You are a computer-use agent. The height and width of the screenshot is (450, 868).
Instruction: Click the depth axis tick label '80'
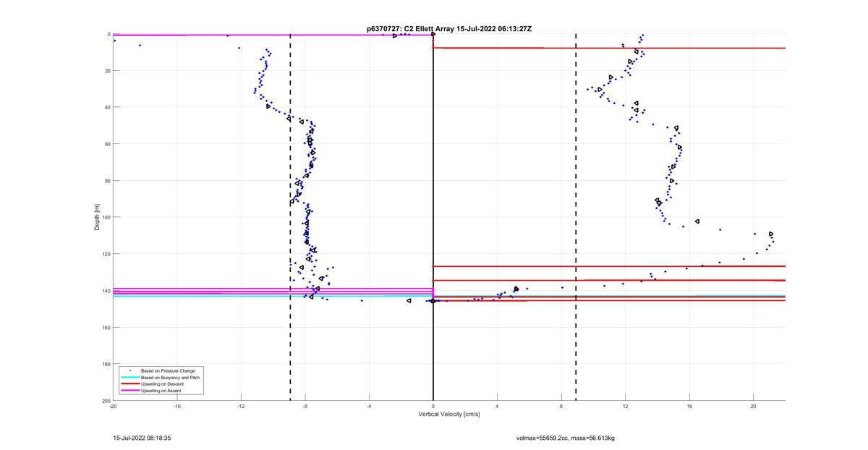[x=107, y=181]
